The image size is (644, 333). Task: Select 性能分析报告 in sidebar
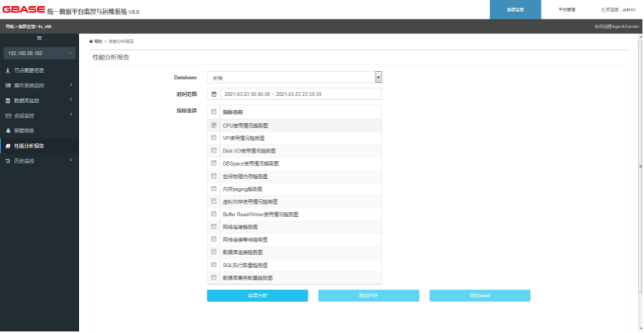pyautogui.click(x=39, y=146)
